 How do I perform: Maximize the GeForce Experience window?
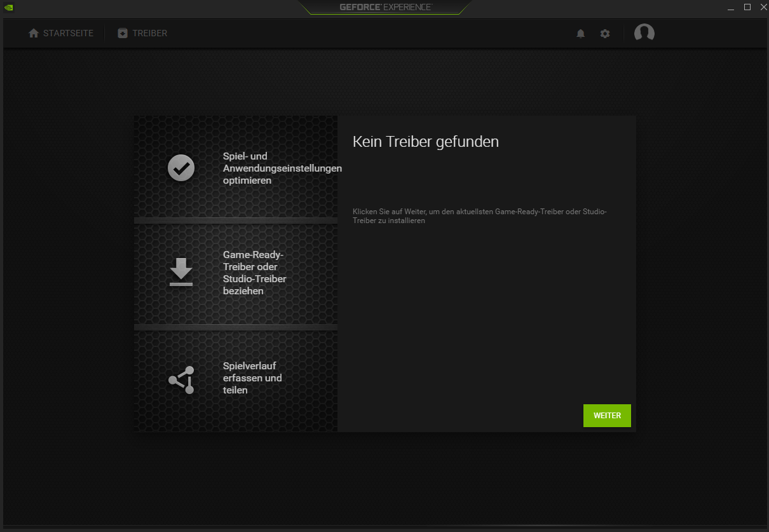pos(747,7)
